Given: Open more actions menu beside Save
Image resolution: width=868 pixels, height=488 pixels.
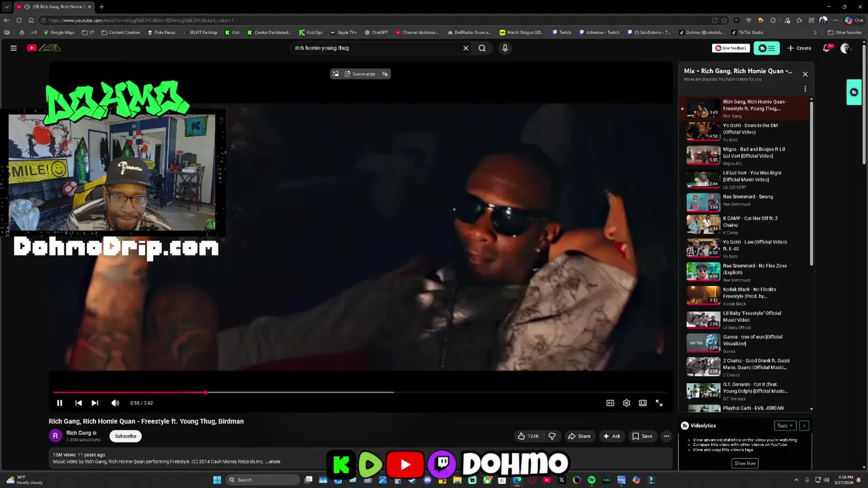Looking at the screenshot, I should 667,436.
